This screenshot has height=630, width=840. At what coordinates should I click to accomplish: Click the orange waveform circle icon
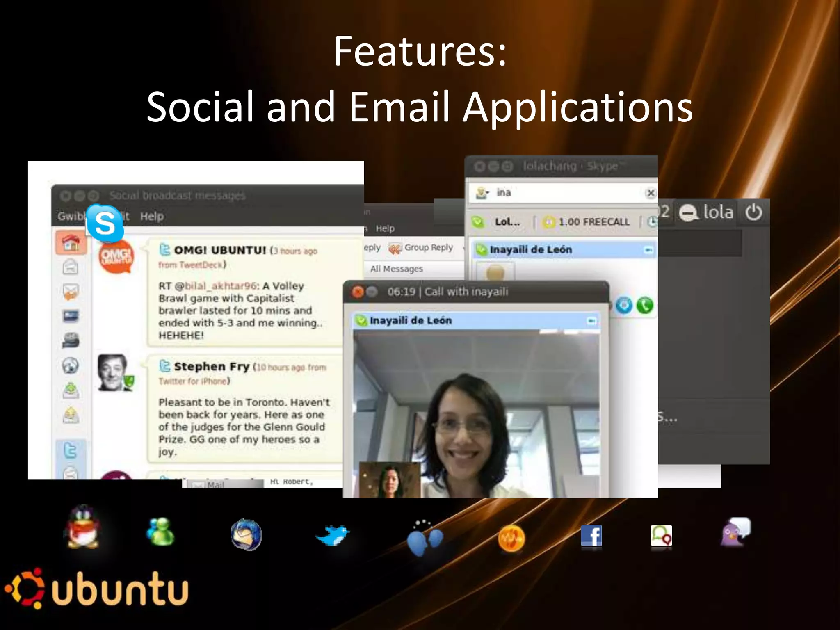click(511, 539)
